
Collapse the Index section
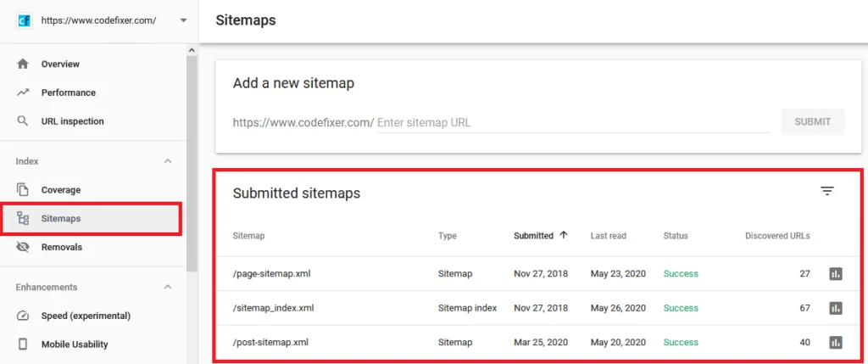(x=168, y=161)
